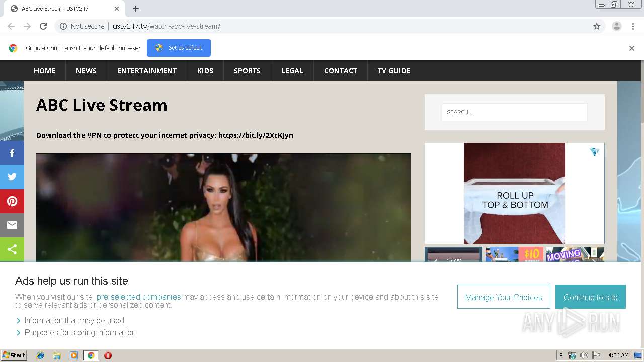Share on Pinterest via sidebar icon
This screenshot has height=362, width=644.
point(12,201)
